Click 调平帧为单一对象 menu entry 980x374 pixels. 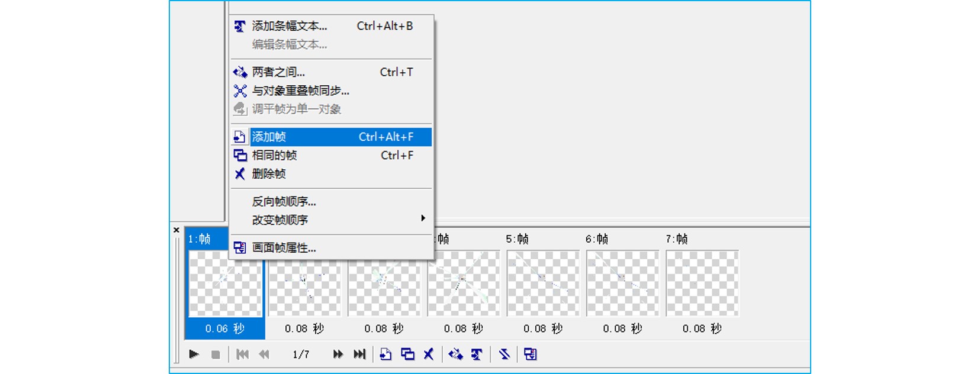coord(331,109)
